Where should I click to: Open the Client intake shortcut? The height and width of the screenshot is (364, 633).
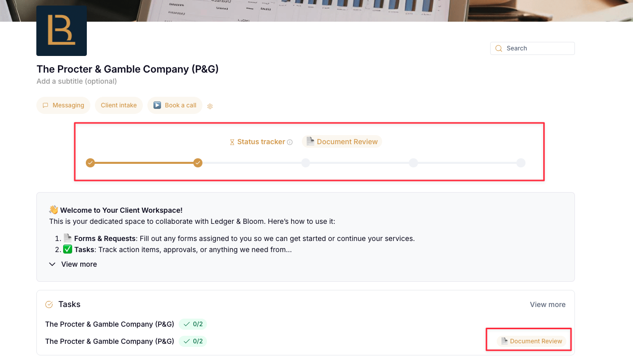(119, 105)
